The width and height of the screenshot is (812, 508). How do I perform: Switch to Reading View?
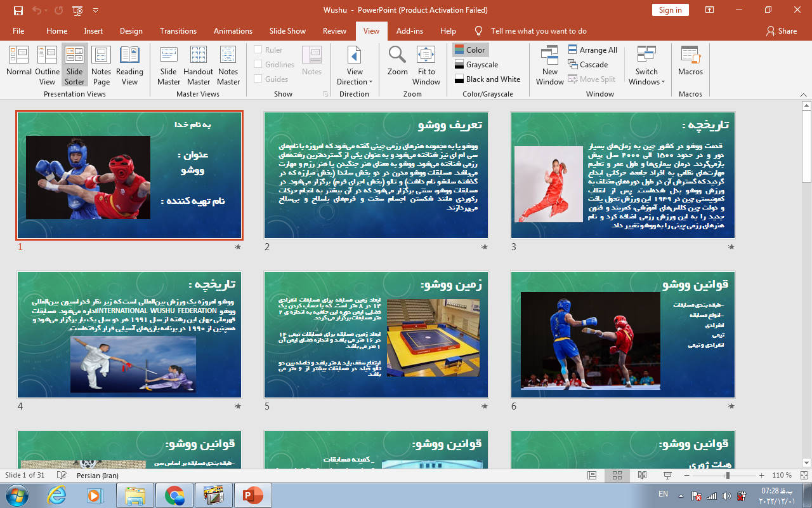(129, 64)
